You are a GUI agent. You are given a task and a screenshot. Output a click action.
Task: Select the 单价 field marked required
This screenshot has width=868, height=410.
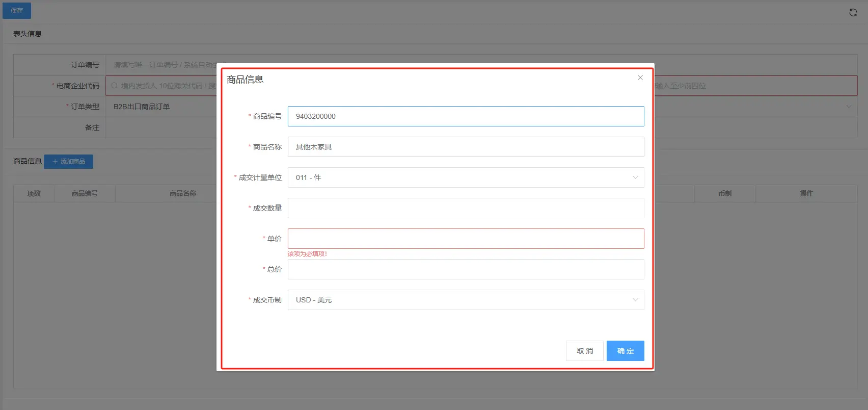coord(466,239)
